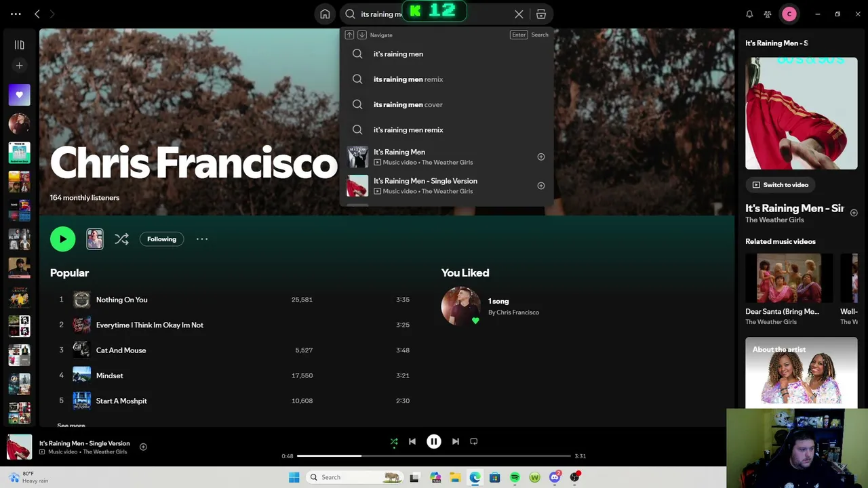
Task: Open the Browse icon beside search
Action: pos(540,14)
